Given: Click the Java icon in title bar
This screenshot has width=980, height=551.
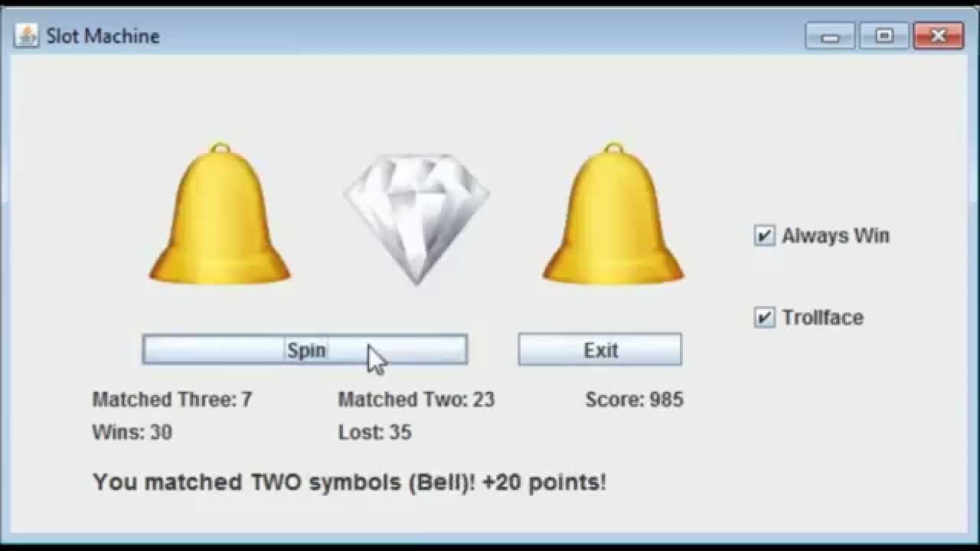Looking at the screenshot, I should tap(27, 35).
